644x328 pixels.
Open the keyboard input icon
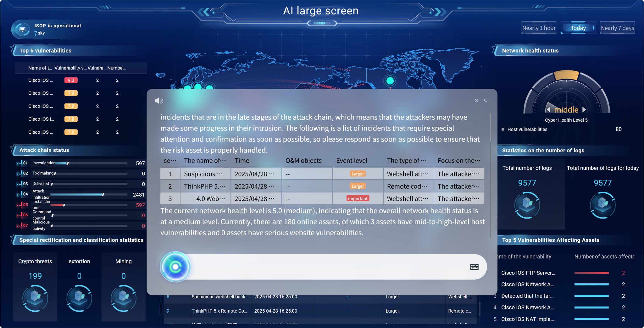point(474,267)
